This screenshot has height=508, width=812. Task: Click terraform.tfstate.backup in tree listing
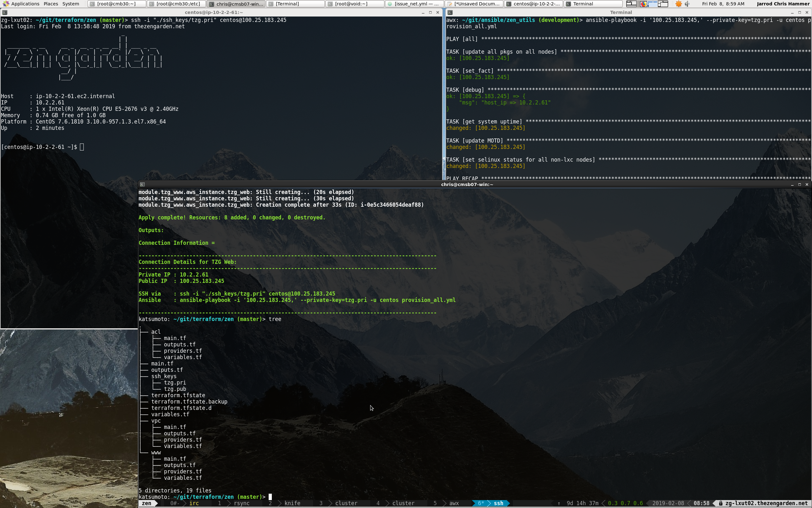pyautogui.click(x=189, y=402)
